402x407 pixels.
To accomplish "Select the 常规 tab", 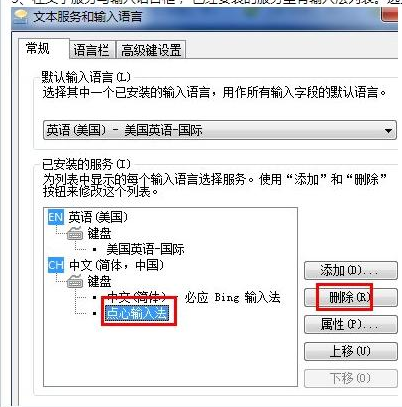I will click(38, 49).
